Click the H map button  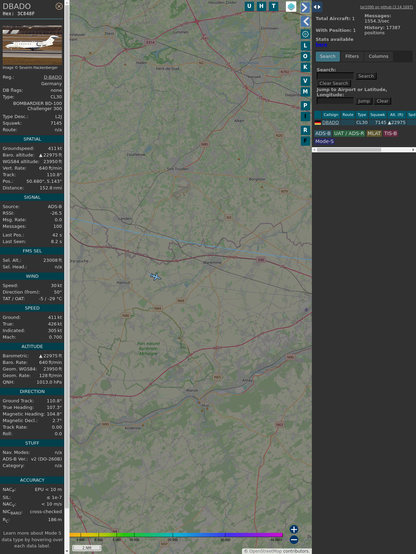[x=262, y=6]
